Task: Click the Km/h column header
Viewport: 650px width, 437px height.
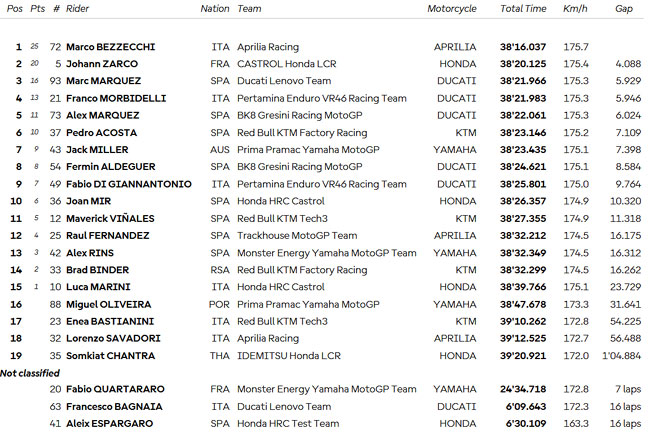Action: pos(575,9)
